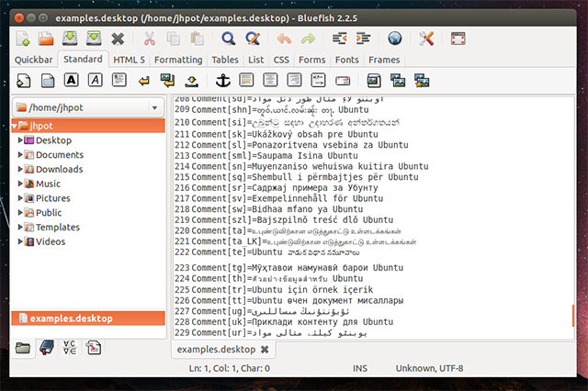Switch to HTML 5 tab
Viewport: 588px width, 391px height.
129,60
